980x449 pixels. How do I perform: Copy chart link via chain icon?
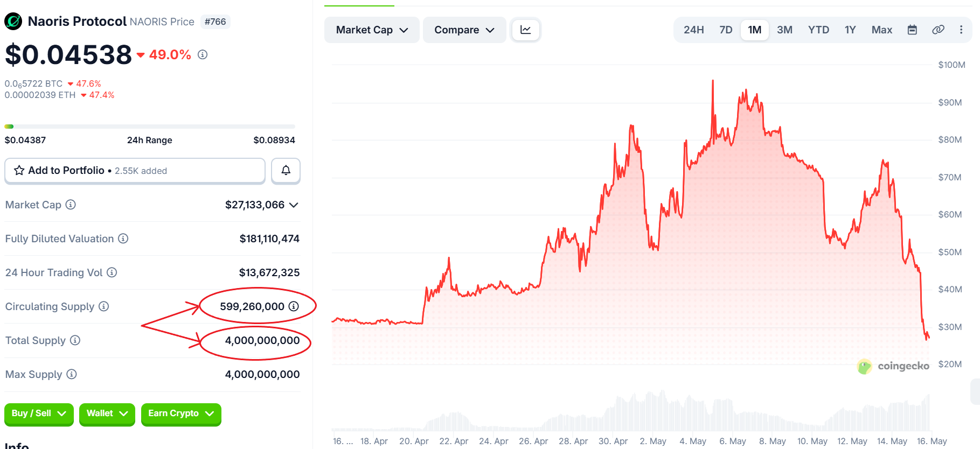[938, 30]
